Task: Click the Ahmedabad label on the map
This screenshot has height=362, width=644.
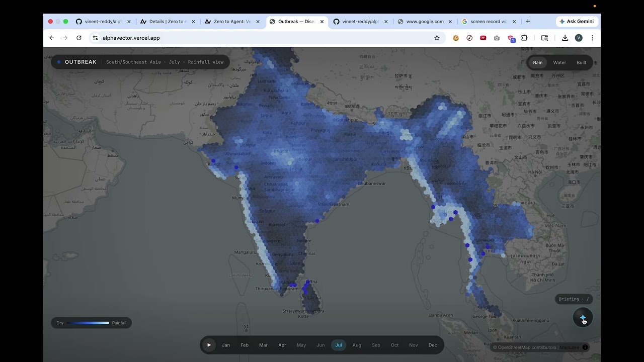Action: tap(238, 154)
